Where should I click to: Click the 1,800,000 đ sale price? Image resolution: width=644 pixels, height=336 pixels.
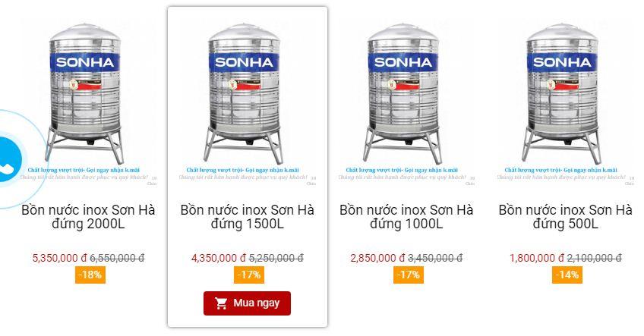(536, 258)
